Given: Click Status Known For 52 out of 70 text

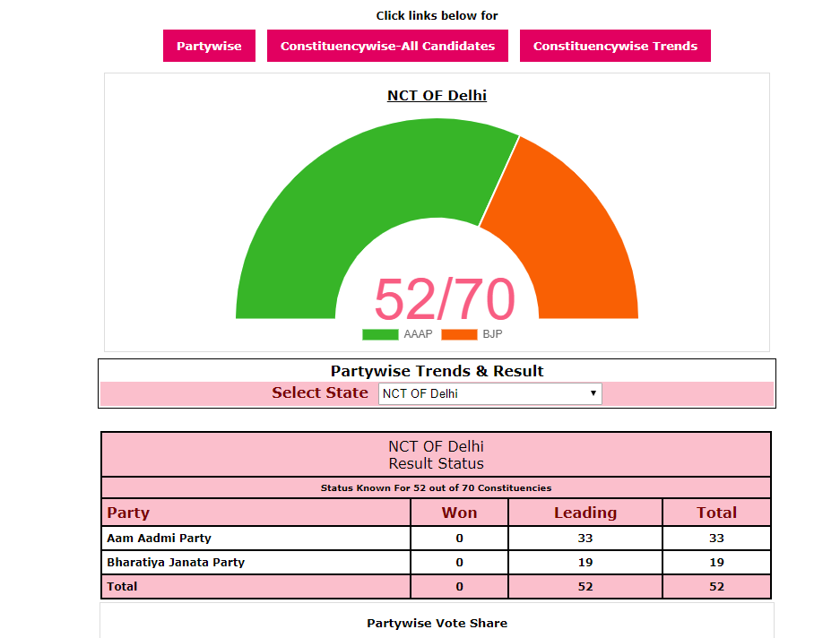Looking at the screenshot, I should coord(436,488).
